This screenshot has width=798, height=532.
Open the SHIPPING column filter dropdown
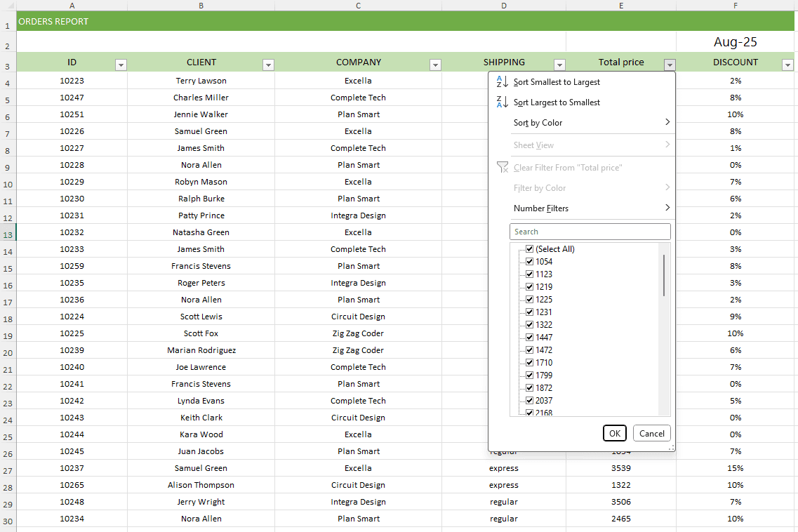(x=559, y=65)
